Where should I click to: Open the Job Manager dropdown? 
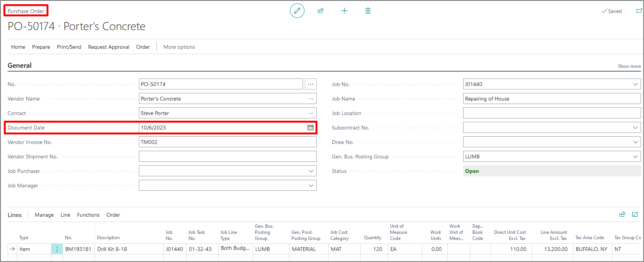(x=311, y=185)
